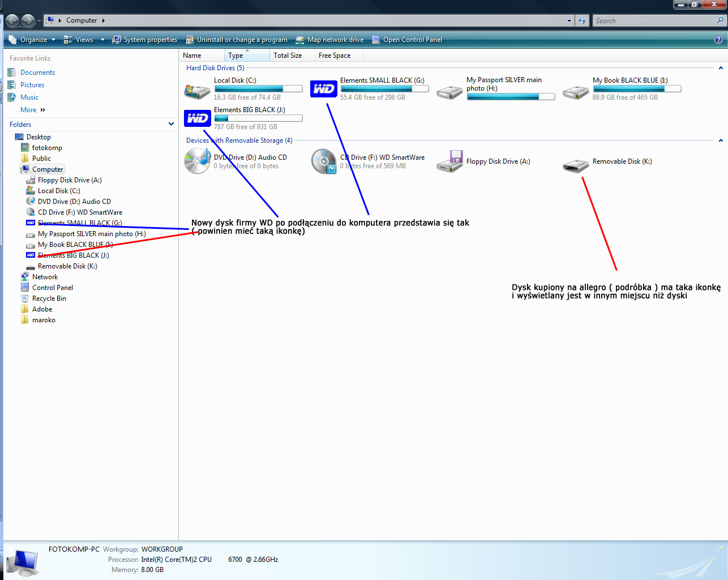Click the Local Disk (C:) capacity bar
The image size is (728, 580).
pyautogui.click(x=258, y=89)
